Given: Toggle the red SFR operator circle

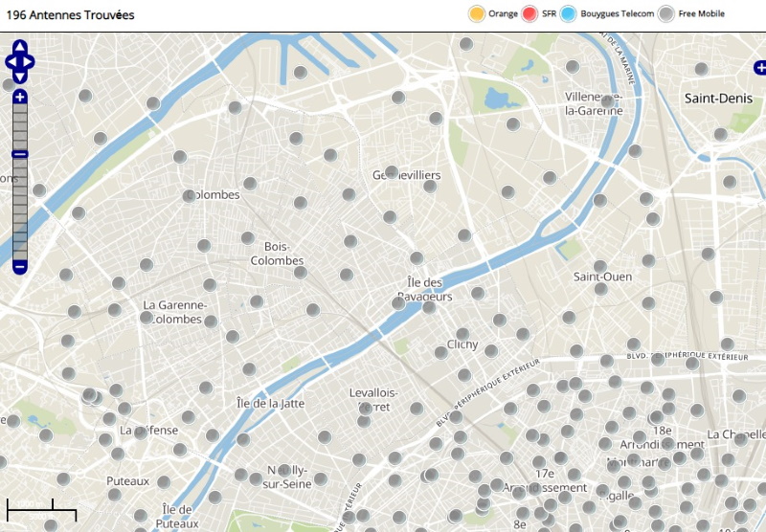Looking at the screenshot, I should [x=529, y=14].
